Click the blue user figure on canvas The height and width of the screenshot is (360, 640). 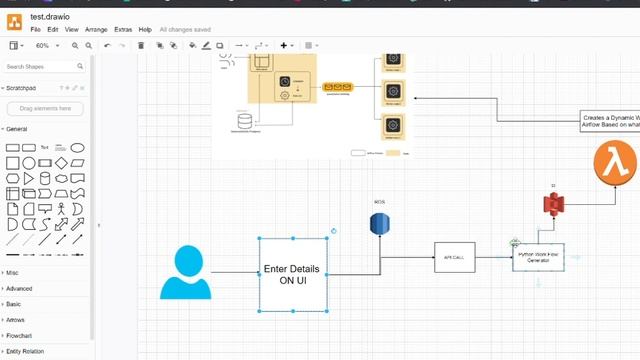186,272
